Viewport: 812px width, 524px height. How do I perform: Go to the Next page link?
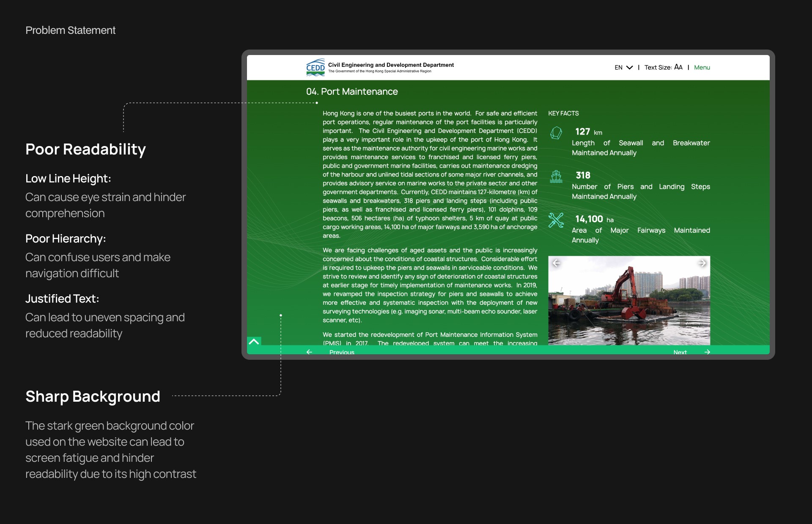680,352
